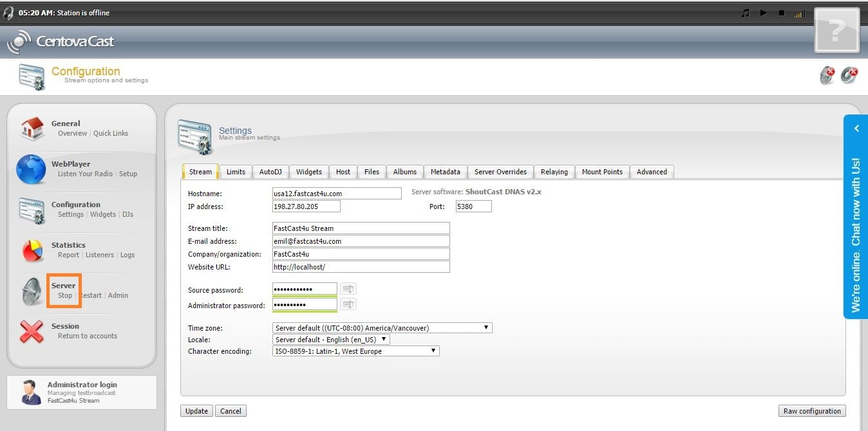Open the Mount Points tab

pyautogui.click(x=602, y=172)
